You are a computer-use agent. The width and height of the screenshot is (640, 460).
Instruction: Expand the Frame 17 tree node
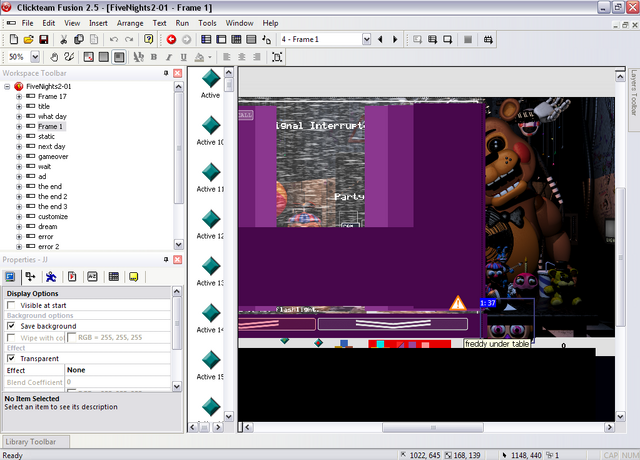[19, 97]
